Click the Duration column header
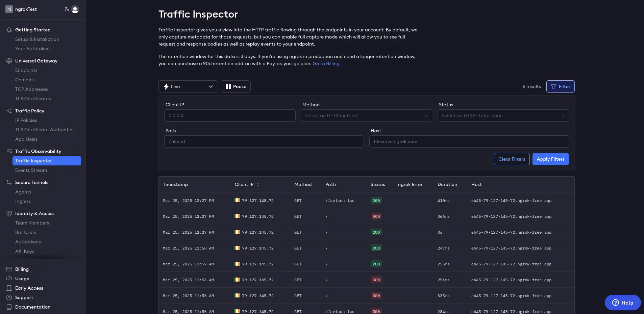The width and height of the screenshot is (644, 314). click(447, 184)
